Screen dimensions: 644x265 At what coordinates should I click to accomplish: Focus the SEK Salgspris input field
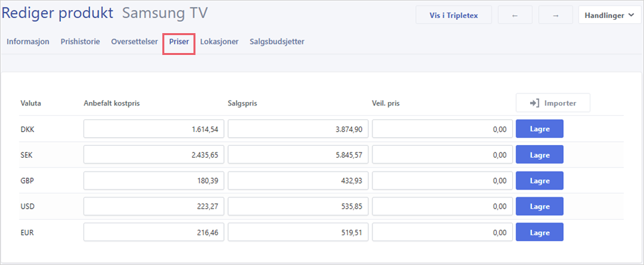[x=297, y=154]
